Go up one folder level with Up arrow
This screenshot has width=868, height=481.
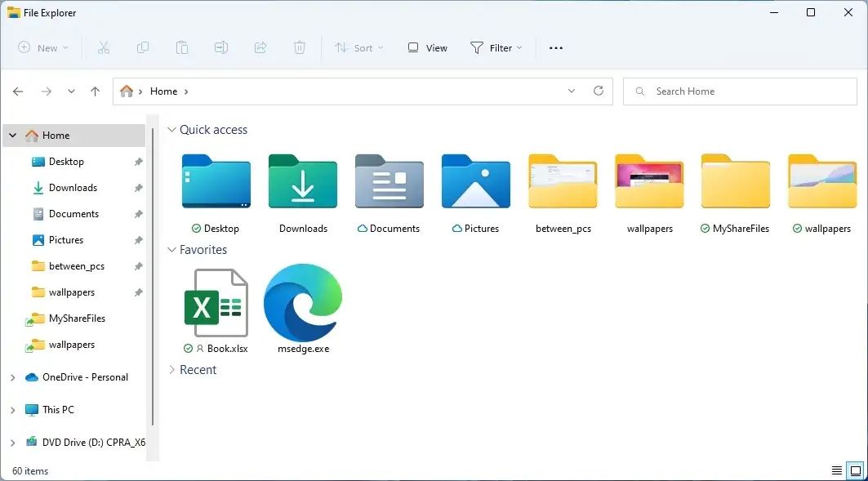tap(95, 91)
